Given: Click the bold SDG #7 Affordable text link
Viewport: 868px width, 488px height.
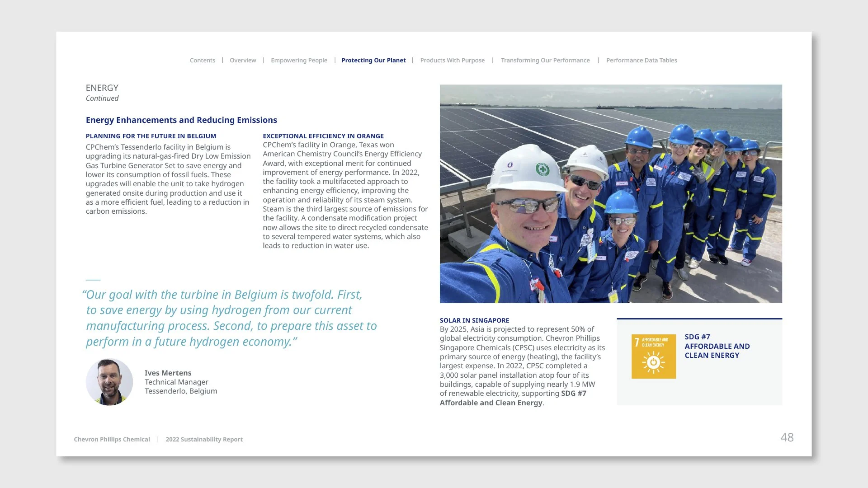Looking at the screenshot, I should click(x=573, y=394).
